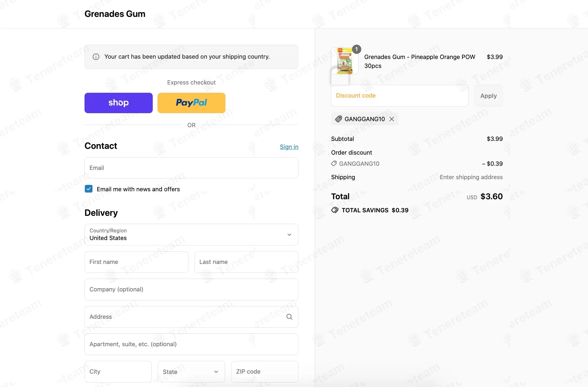Choose PayPal express checkout
588x387 pixels.
click(191, 103)
